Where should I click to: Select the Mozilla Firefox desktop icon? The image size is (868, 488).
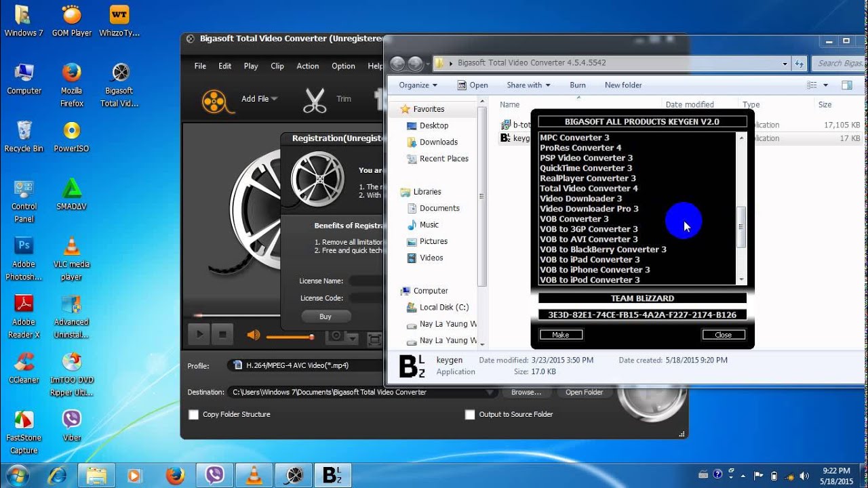click(x=71, y=85)
